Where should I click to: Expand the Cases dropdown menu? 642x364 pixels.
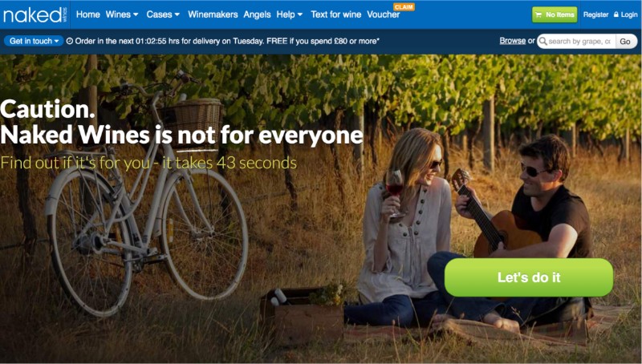(x=163, y=14)
